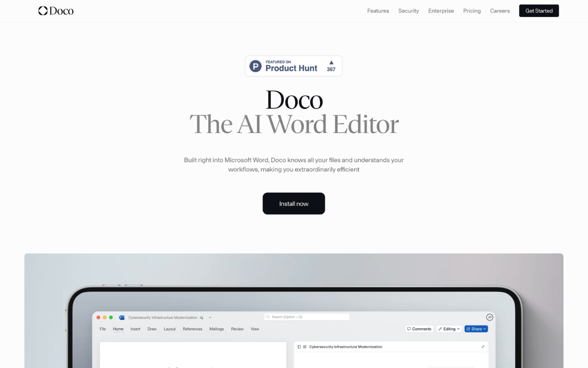Viewport: 588px width, 368px height.
Task: Open the File menu in Word
Action: (103, 329)
